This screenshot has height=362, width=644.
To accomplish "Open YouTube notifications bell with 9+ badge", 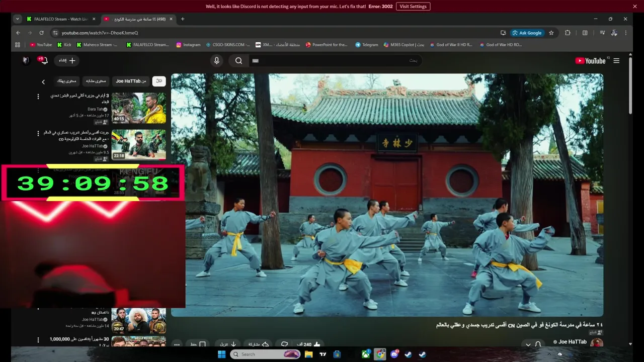I will (x=43, y=60).
